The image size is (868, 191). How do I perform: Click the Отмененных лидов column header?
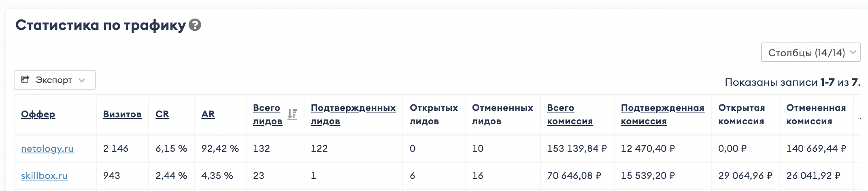(502, 115)
